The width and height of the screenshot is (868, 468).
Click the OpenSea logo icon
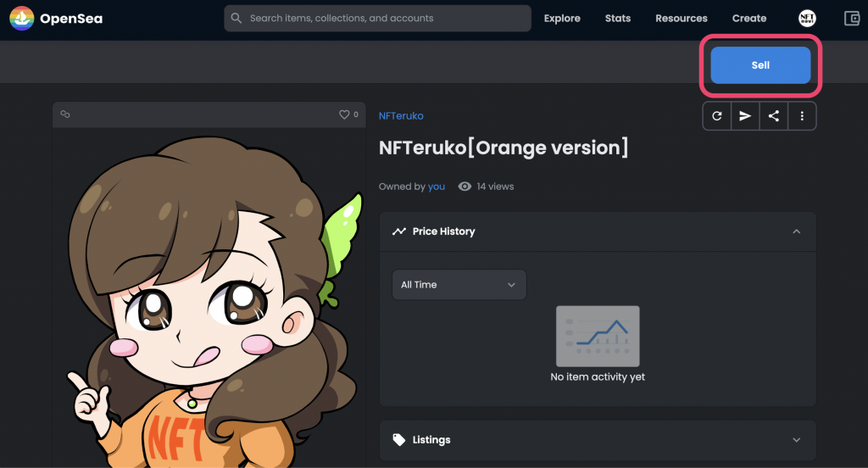coord(22,18)
